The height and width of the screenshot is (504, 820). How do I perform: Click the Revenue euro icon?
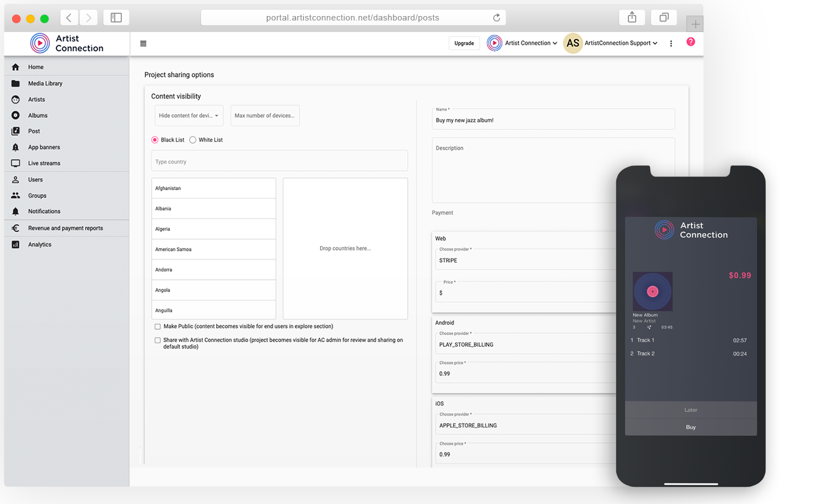(x=16, y=228)
